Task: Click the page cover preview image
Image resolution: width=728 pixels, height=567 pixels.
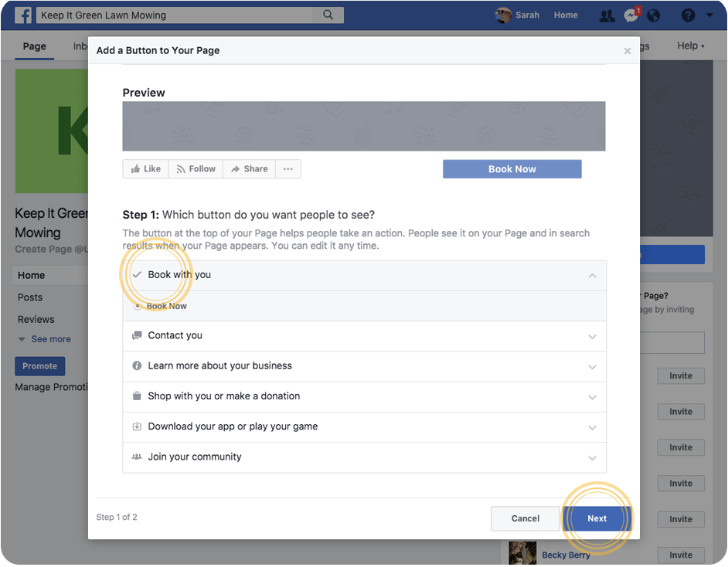Action: (x=363, y=126)
